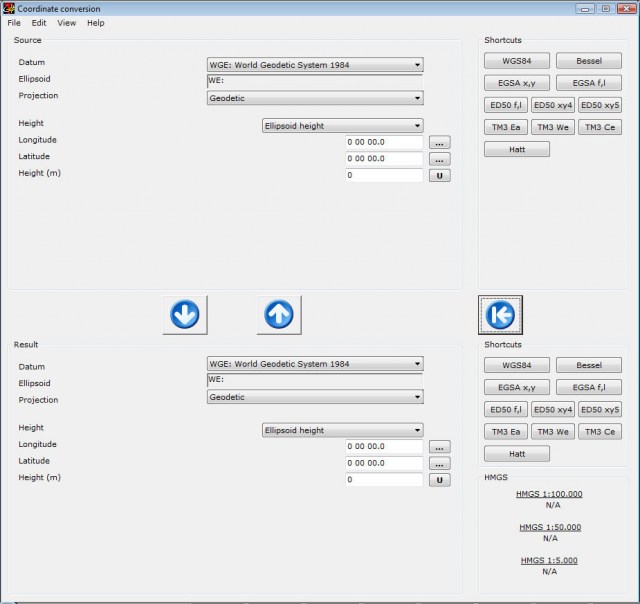Click the Source Longitude input field

[x=384, y=142]
